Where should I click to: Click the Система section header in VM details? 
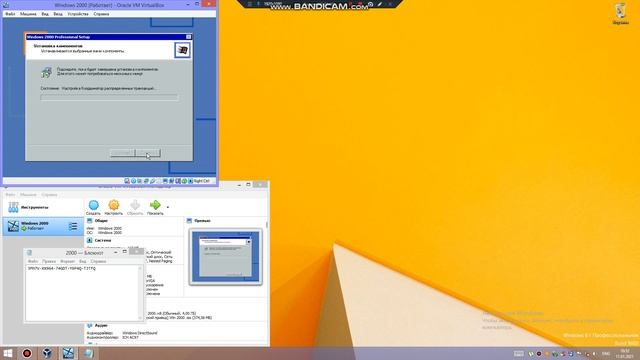tap(102, 240)
